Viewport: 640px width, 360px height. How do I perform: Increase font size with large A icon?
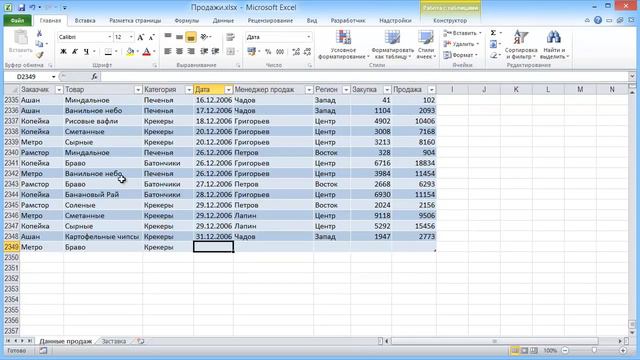140,37
